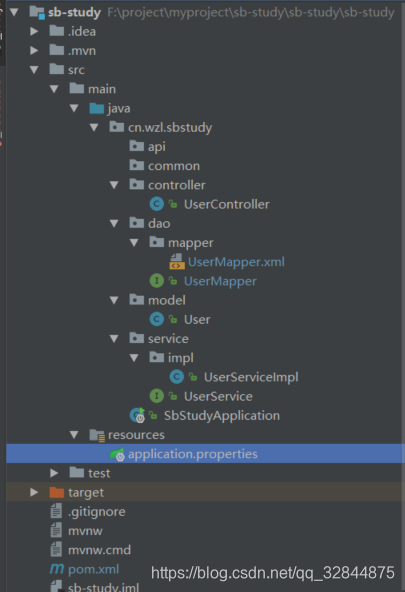Click the src folder icon
405x592 pixels.
point(57,69)
